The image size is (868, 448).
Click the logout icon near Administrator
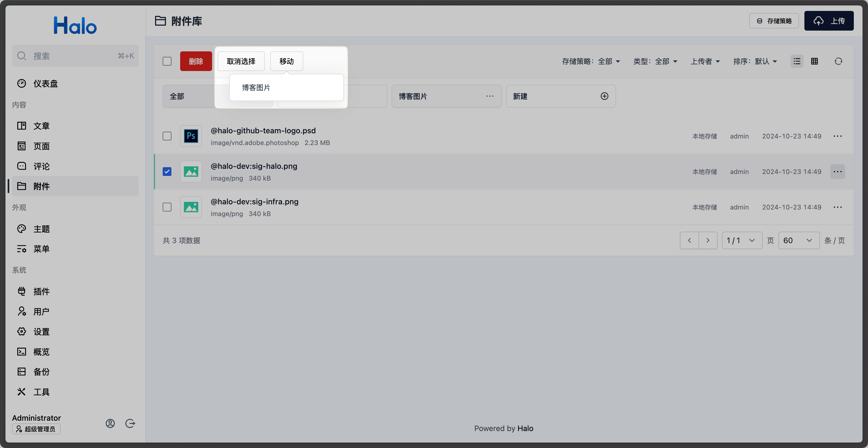[x=130, y=423]
